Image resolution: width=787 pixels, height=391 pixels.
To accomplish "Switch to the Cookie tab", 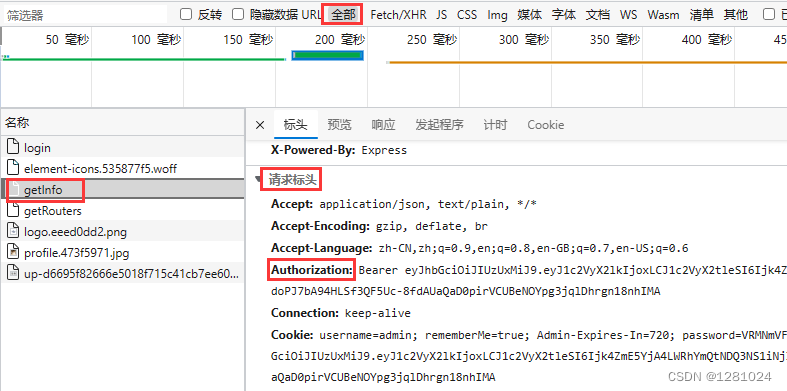I will pyautogui.click(x=546, y=124).
